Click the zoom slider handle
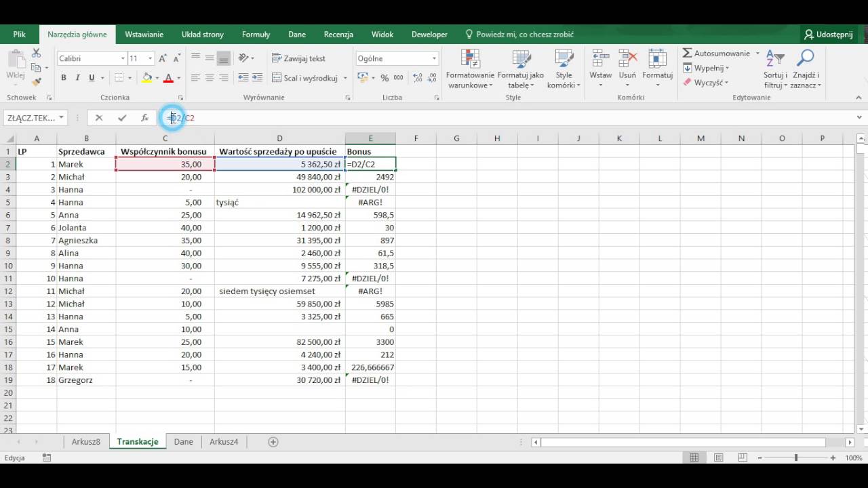The height and width of the screenshot is (488, 868). [x=796, y=458]
